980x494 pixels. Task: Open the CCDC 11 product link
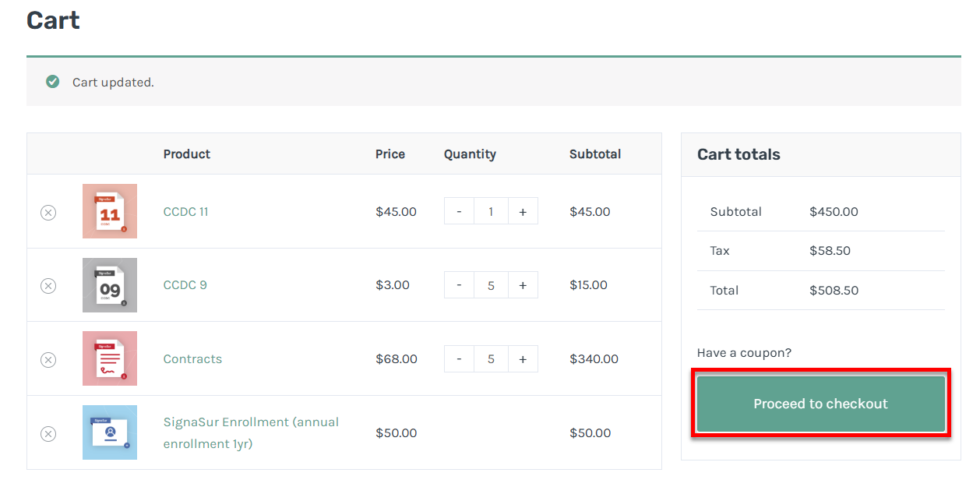click(185, 211)
